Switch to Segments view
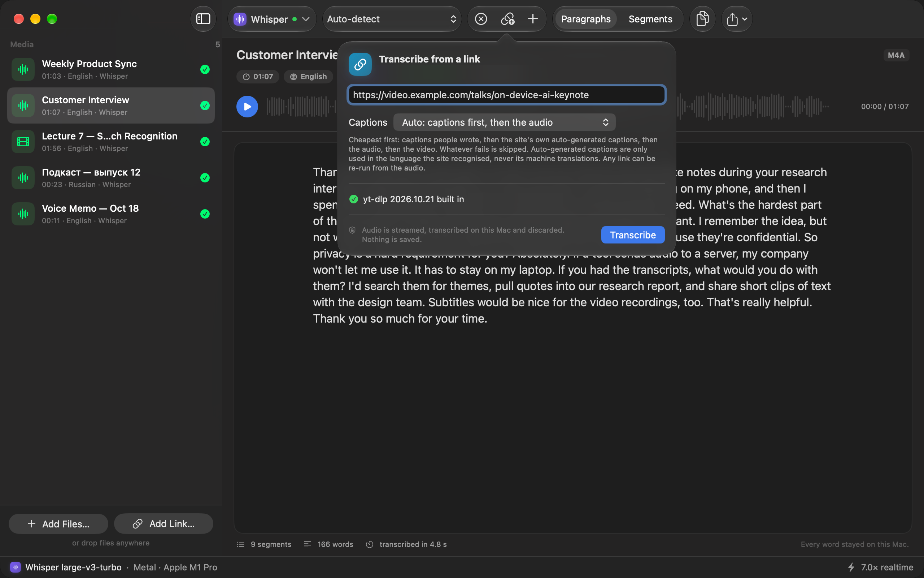924x578 pixels. 650,19
